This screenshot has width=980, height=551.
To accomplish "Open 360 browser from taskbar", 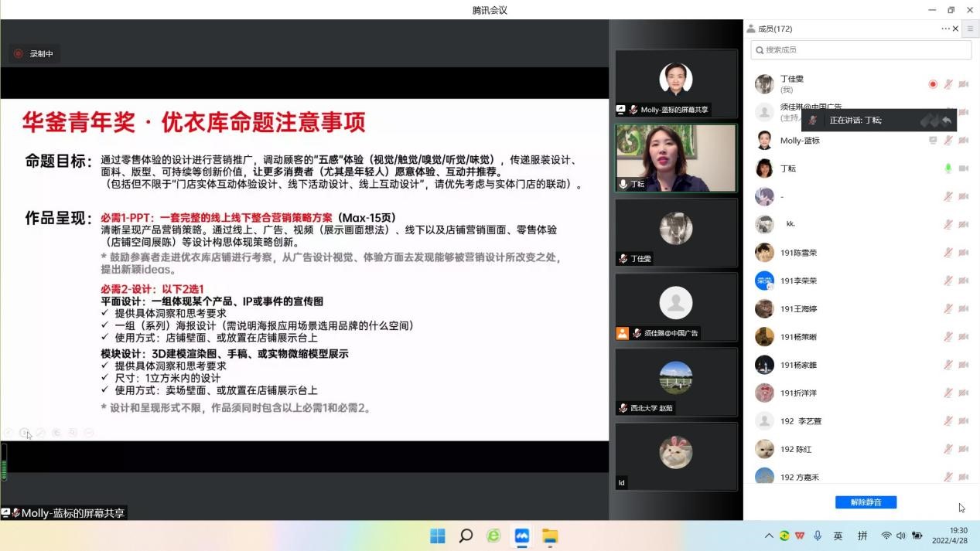I will (x=493, y=536).
